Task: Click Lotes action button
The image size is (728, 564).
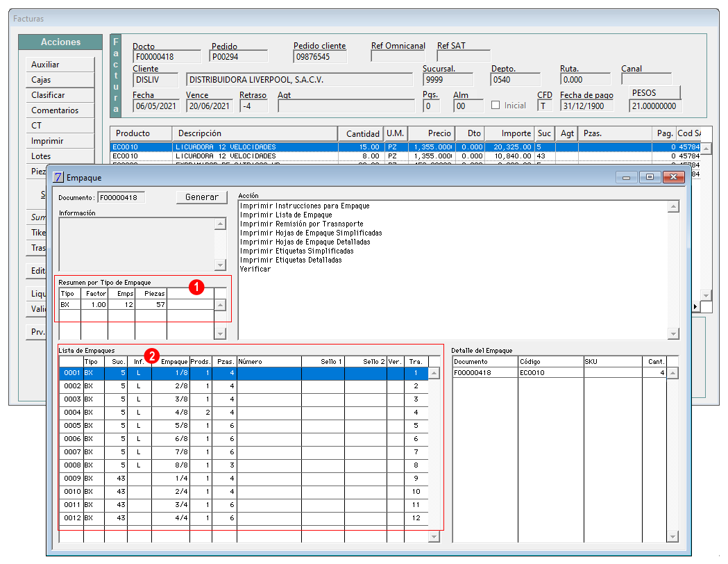Action: (60, 156)
